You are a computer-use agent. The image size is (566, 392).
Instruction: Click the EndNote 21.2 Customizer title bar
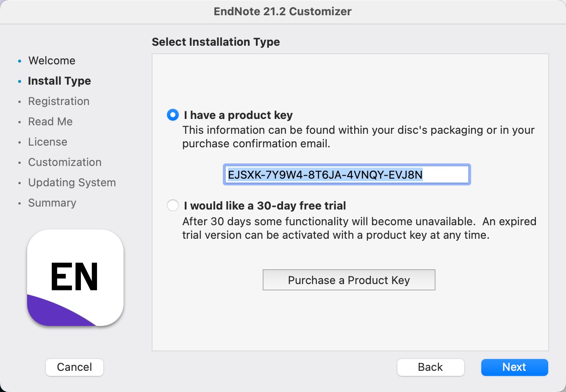point(283,11)
